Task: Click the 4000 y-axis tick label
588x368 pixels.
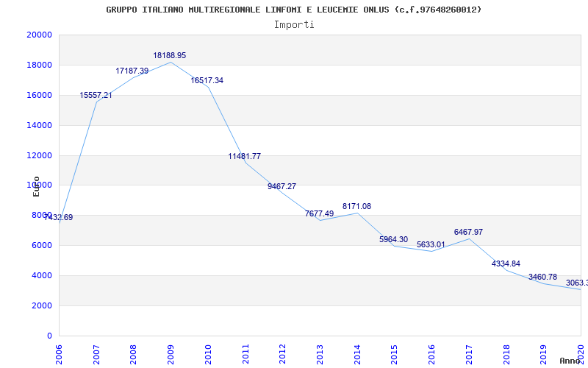Action: 42,275
